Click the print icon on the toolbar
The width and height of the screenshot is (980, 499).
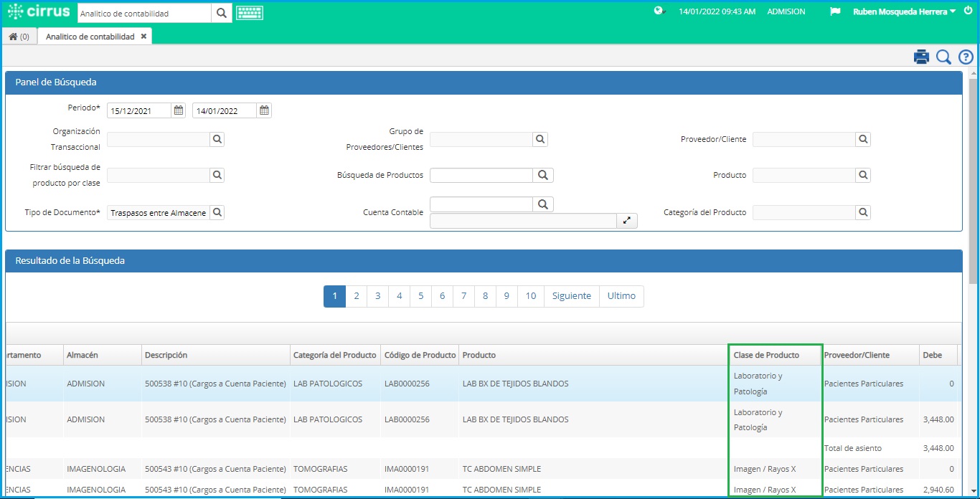click(921, 56)
